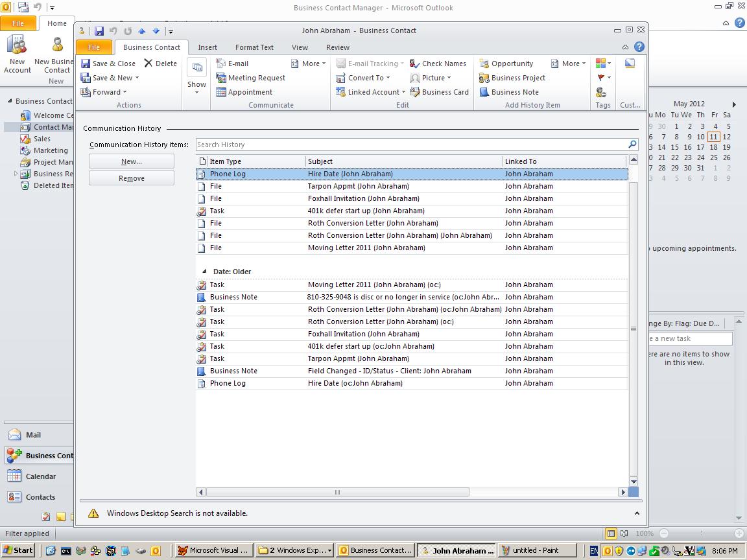Viewport: 747px width, 560px height.
Task: Create a new Meeting Request
Action: 250,78
